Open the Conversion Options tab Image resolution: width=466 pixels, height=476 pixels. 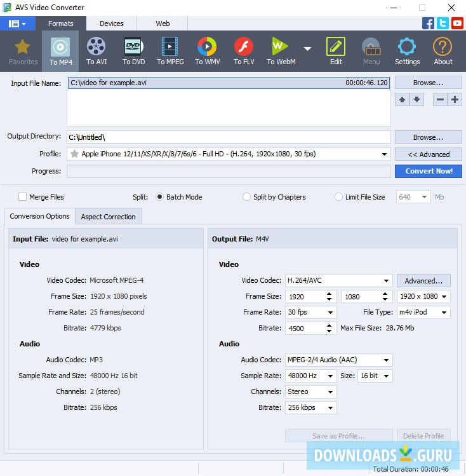click(x=40, y=216)
